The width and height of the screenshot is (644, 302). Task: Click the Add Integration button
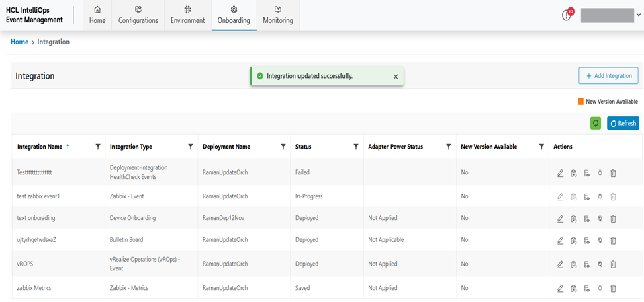pyautogui.click(x=608, y=76)
